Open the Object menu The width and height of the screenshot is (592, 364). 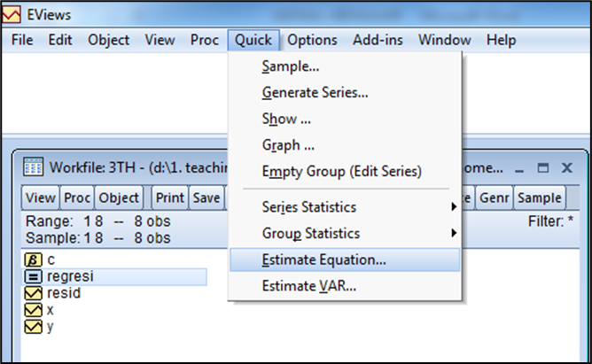pyautogui.click(x=109, y=40)
